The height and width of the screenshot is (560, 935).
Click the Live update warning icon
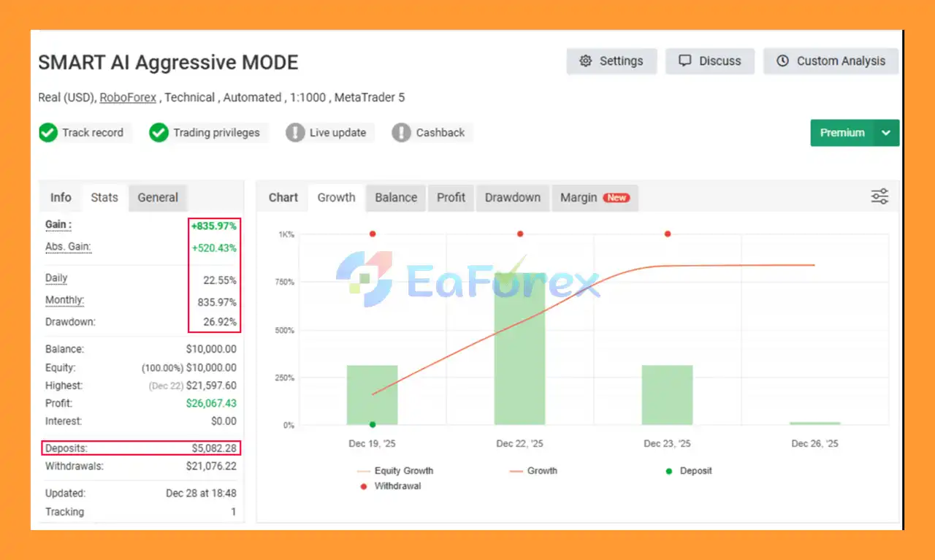coord(295,133)
